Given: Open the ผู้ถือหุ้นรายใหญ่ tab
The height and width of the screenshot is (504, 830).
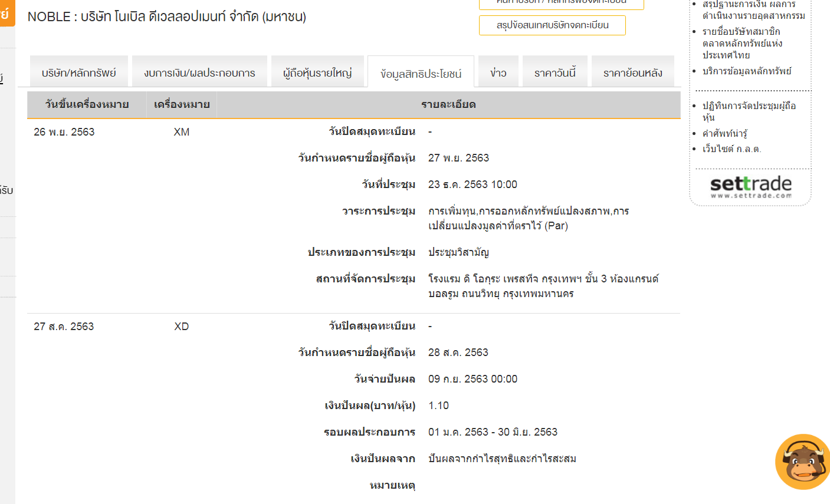Looking at the screenshot, I should [317, 72].
